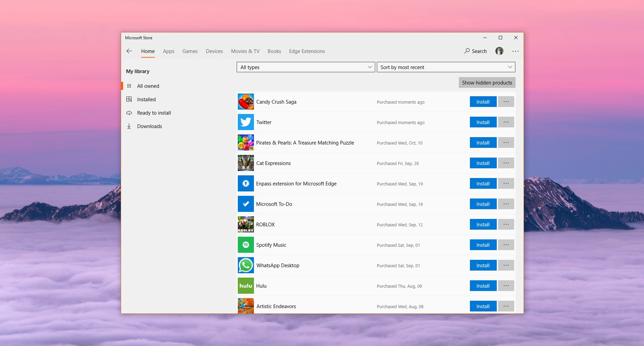
Task: Open more options for Spotify Music
Action: pyautogui.click(x=506, y=245)
